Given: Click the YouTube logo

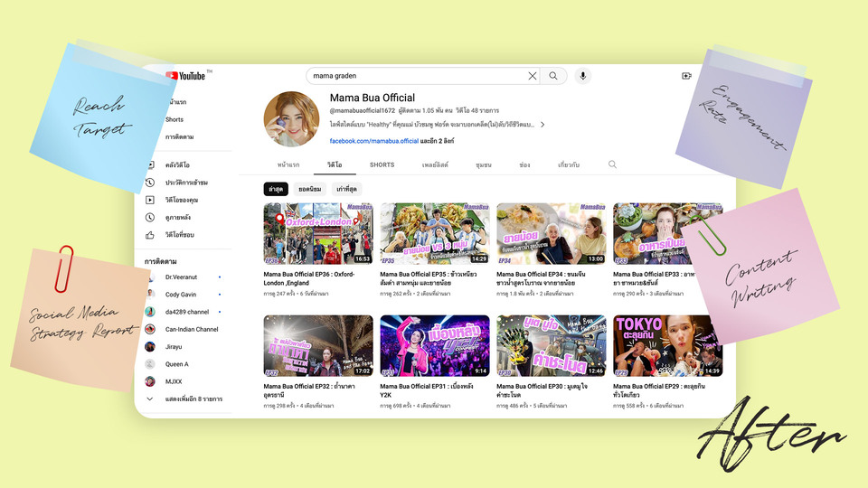Looking at the screenshot, I should 185,76.
